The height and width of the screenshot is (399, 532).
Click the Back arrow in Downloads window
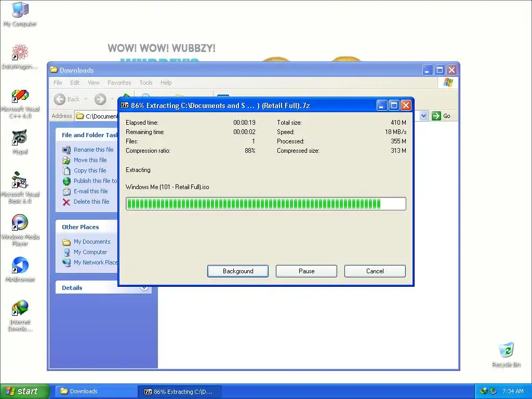tap(60, 99)
